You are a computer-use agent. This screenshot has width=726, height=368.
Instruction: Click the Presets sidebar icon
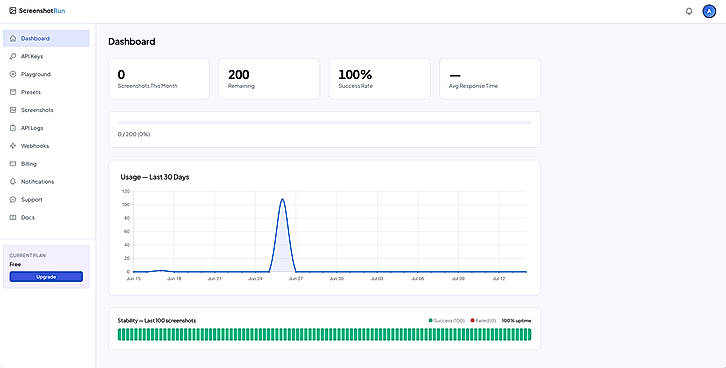pos(13,92)
